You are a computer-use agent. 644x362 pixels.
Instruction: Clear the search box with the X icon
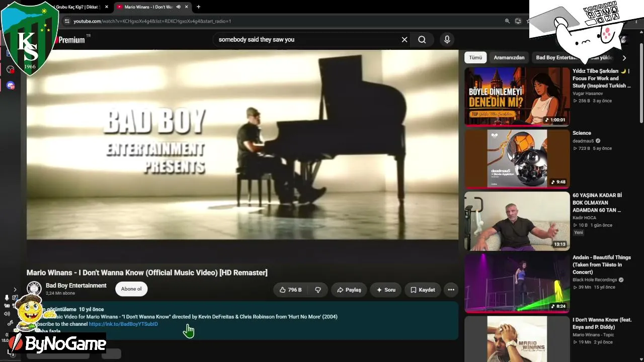pyautogui.click(x=405, y=40)
